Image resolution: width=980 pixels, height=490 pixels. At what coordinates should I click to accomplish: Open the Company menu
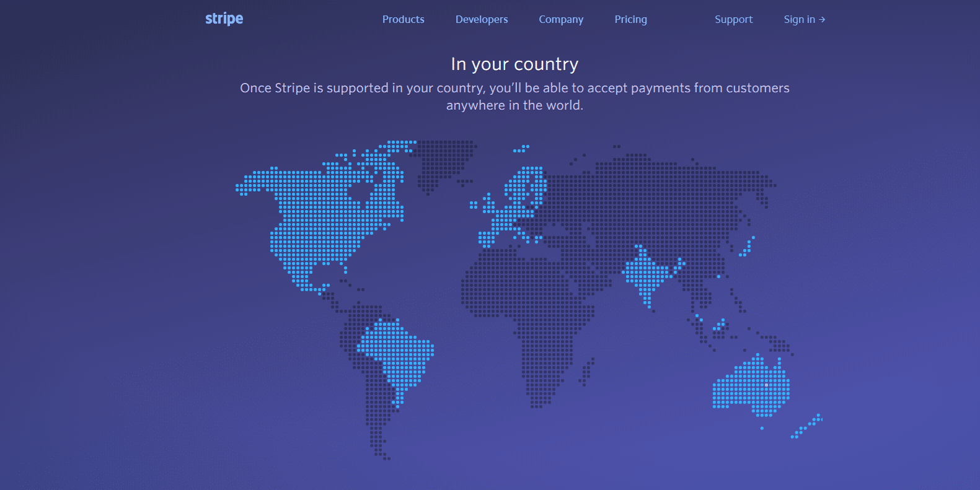(x=561, y=19)
